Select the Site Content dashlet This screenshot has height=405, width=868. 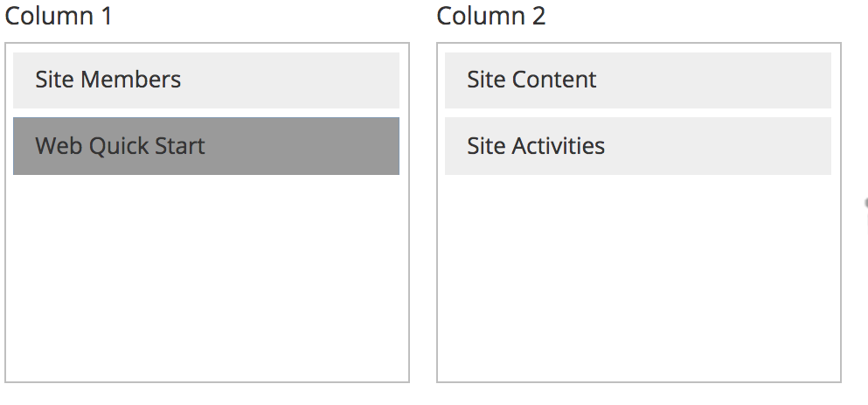(638, 80)
